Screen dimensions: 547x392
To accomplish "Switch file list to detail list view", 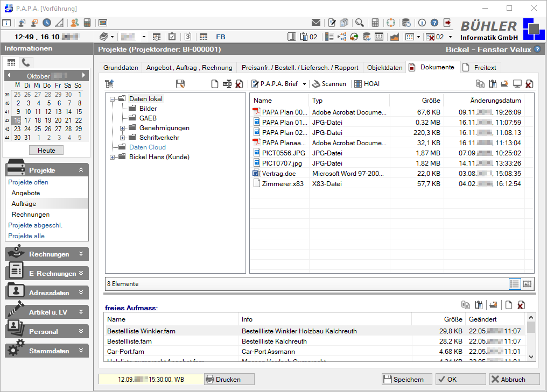I will click(515, 284).
